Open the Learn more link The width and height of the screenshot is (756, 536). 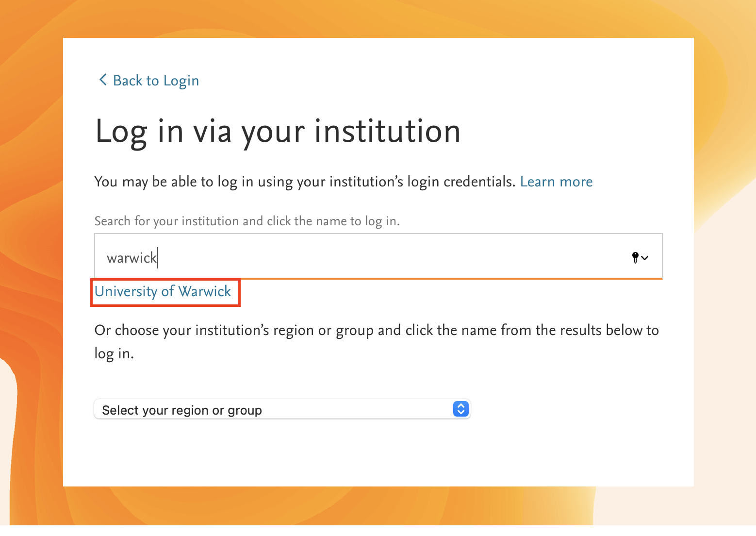point(556,182)
